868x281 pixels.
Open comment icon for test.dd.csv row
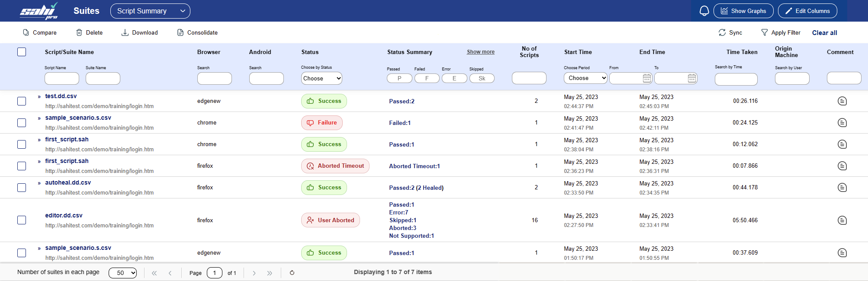pos(842,101)
